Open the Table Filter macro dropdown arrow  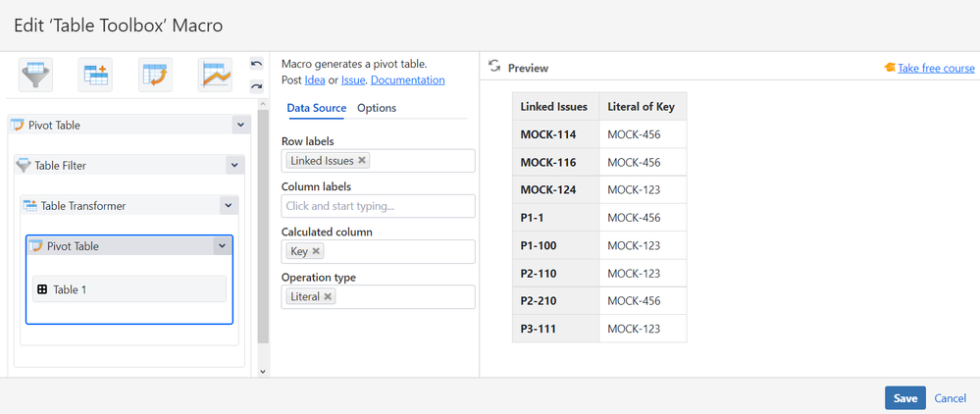233,166
